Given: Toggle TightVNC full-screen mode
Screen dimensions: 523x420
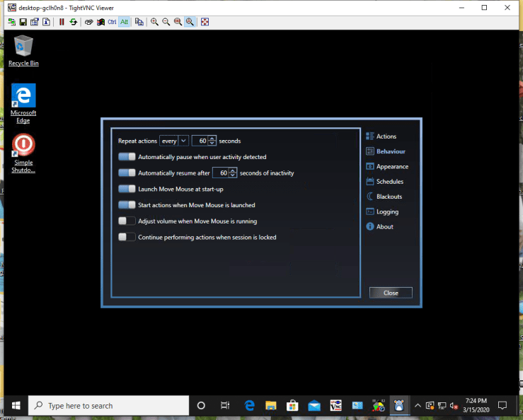Looking at the screenshot, I should coord(205,22).
